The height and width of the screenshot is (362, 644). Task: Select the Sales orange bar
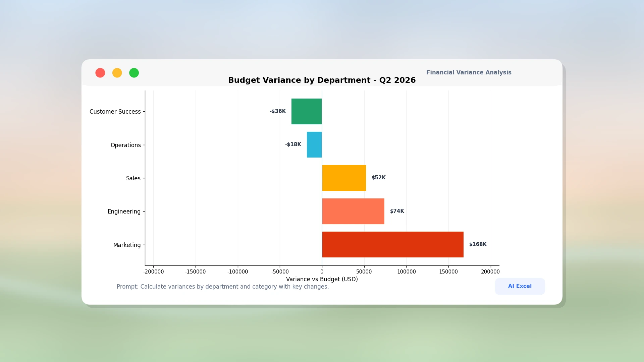[x=344, y=178]
